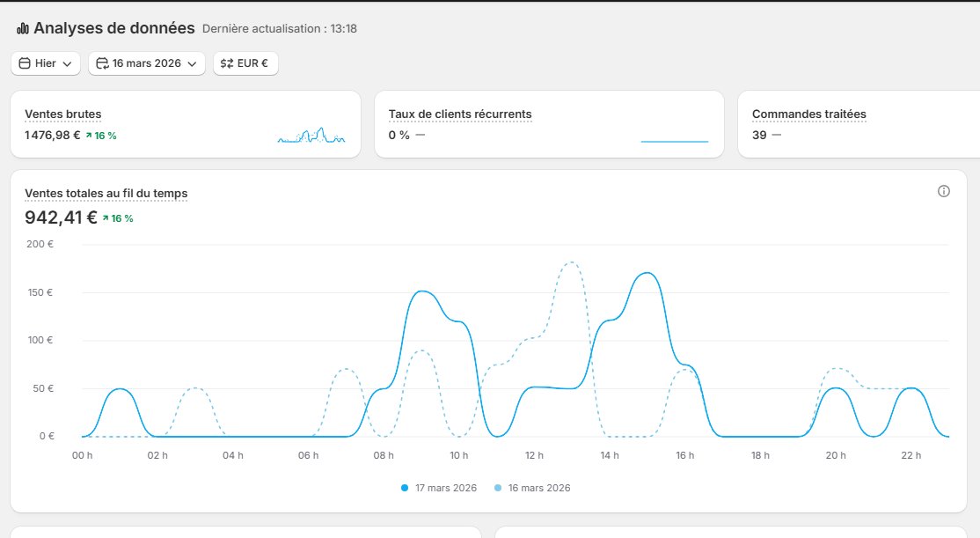
Task: Click the Dernière actualisation : 13:18 text
Action: click(x=280, y=29)
